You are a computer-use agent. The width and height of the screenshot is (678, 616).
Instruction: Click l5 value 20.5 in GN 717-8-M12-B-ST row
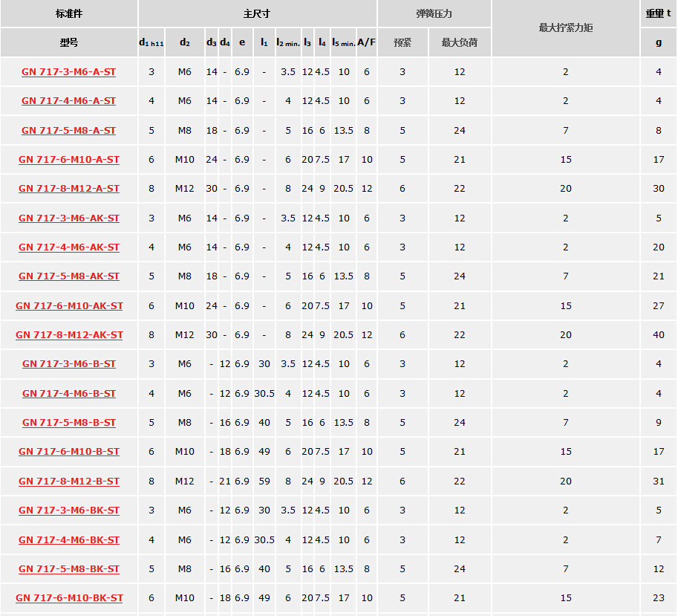coord(343,481)
